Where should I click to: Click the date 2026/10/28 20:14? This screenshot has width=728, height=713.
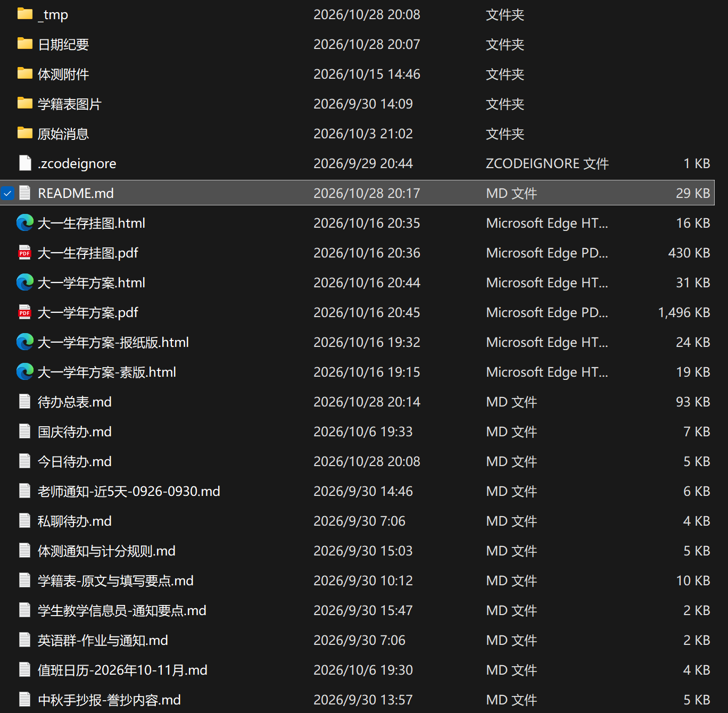tap(367, 402)
